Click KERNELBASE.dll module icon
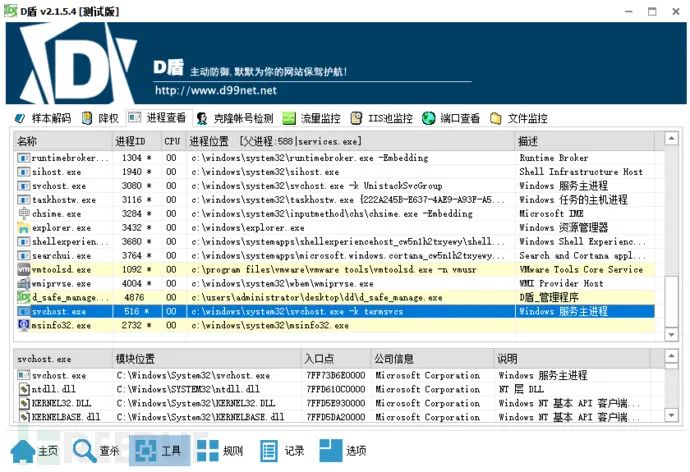Viewport: 690px width, 472px height. coord(24,417)
